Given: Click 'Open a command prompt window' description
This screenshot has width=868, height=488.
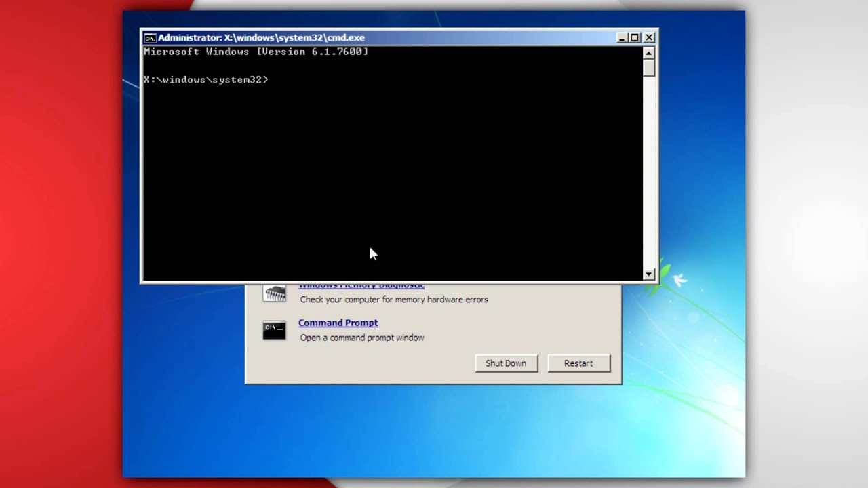Looking at the screenshot, I should click(362, 338).
